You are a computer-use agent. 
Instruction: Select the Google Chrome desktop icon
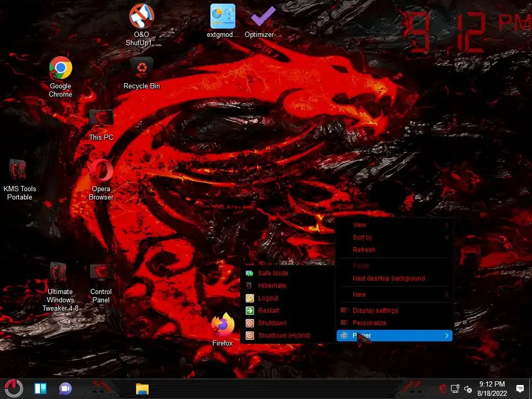(60, 77)
